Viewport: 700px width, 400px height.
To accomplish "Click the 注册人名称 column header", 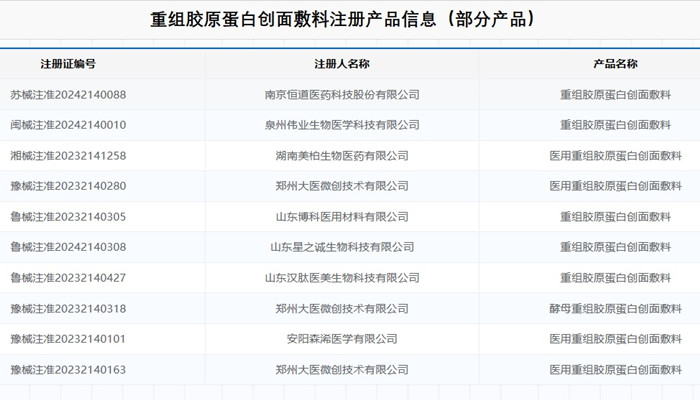I will pyautogui.click(x=342, y=64).
